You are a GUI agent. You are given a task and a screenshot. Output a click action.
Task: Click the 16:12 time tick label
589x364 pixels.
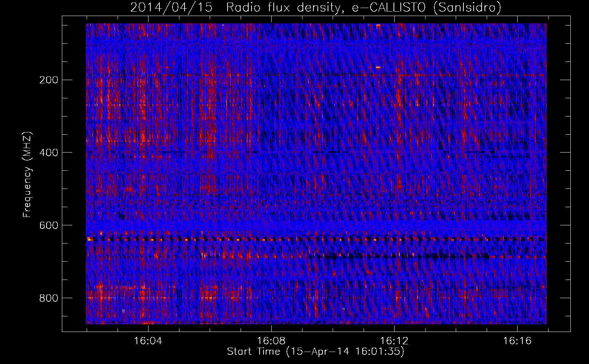(x=394, y=341)
